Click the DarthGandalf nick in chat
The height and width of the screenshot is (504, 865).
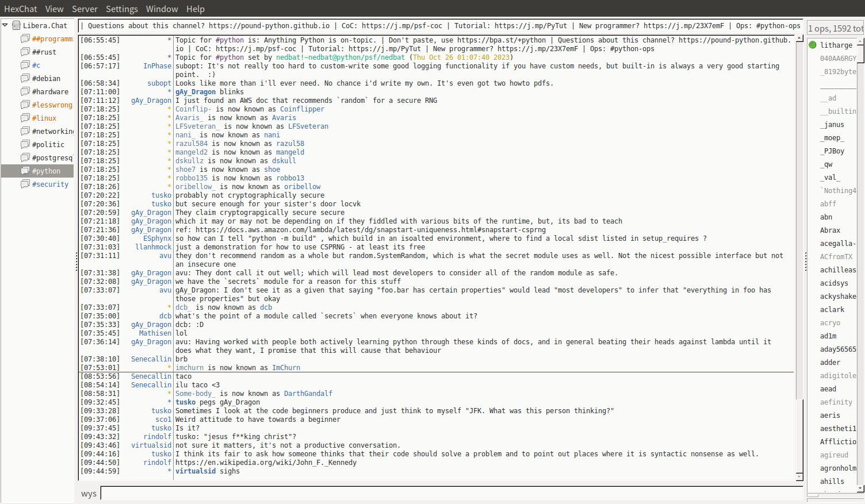pyautogui.click(x=308, y=394)
